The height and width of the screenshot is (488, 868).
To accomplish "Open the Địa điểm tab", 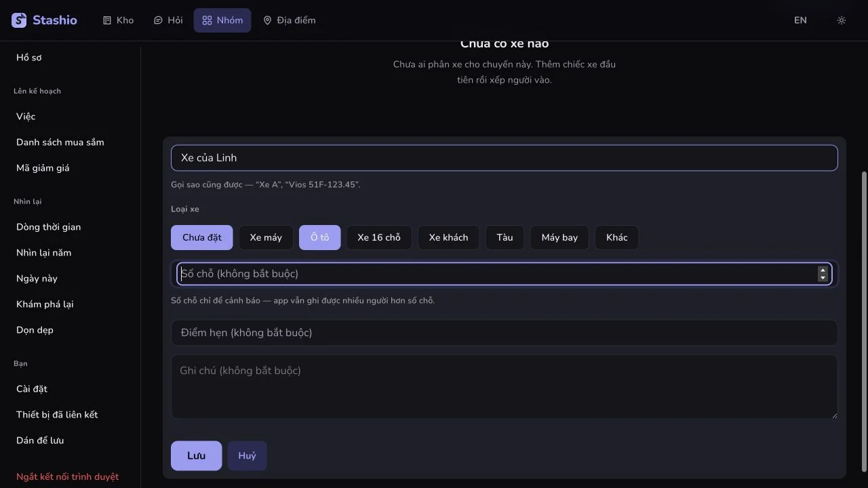I will point(290,20).
